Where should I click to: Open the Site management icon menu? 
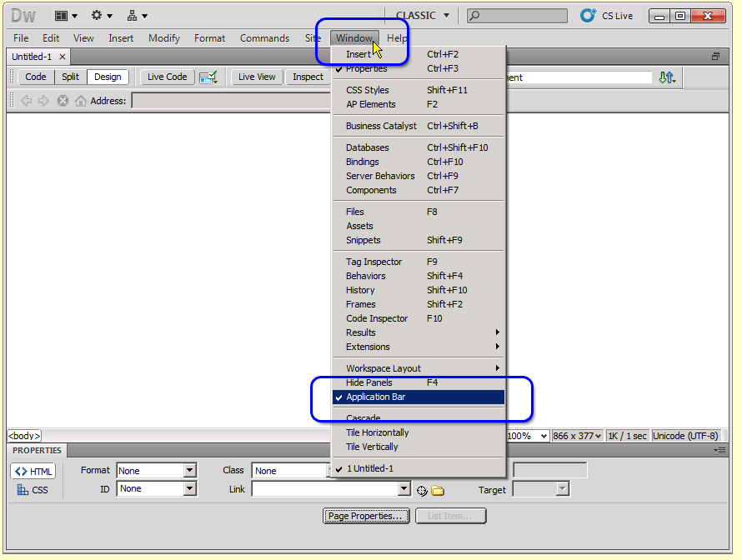(138, 16)
